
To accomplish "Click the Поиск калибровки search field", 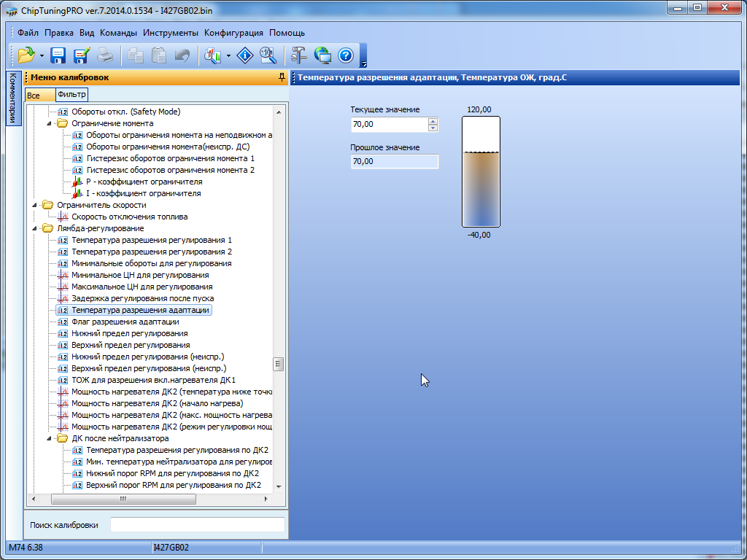I will pos(197,524).
